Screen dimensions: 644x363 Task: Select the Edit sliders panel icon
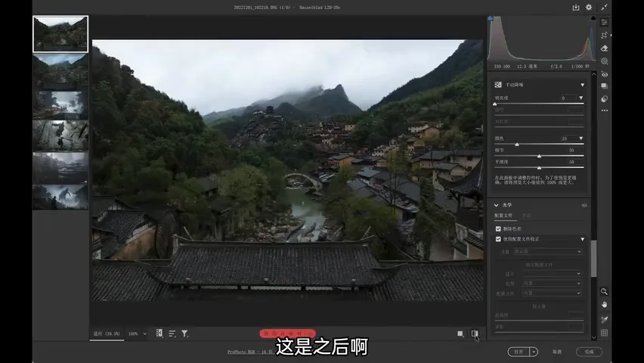point(604,22)
